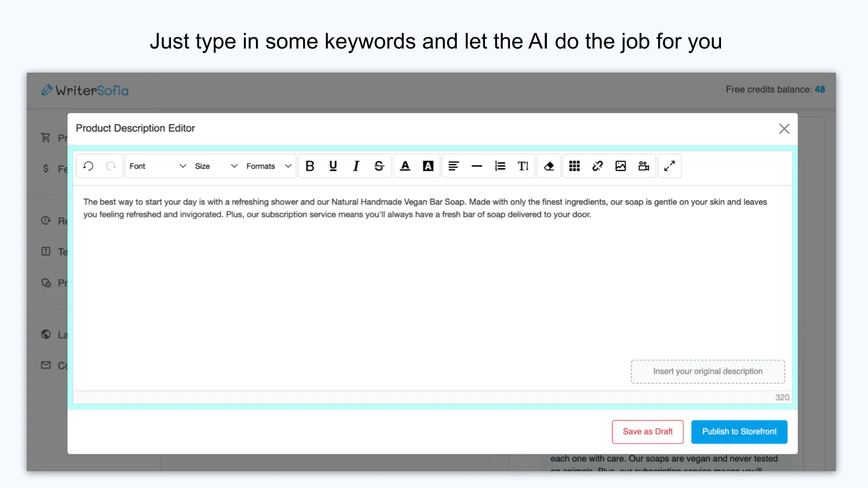Open the insert link tool
Screen dimensions: 868x488
tap(597, 166)
